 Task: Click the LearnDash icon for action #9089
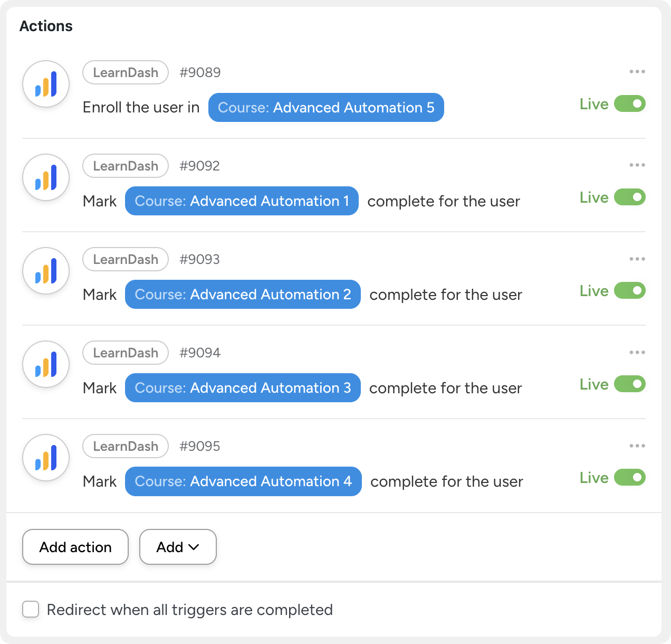tap(46, 84)
